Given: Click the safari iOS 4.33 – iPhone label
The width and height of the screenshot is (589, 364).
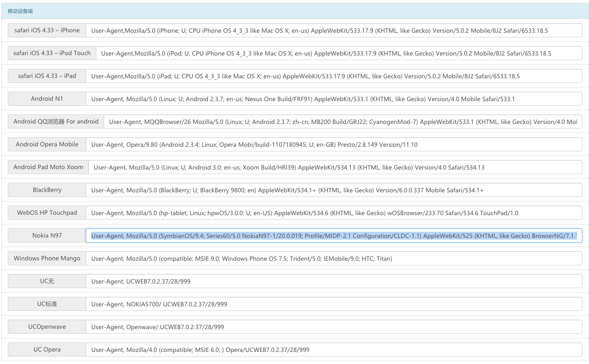Looking at the screenshot, I should [x=47, y=30].
